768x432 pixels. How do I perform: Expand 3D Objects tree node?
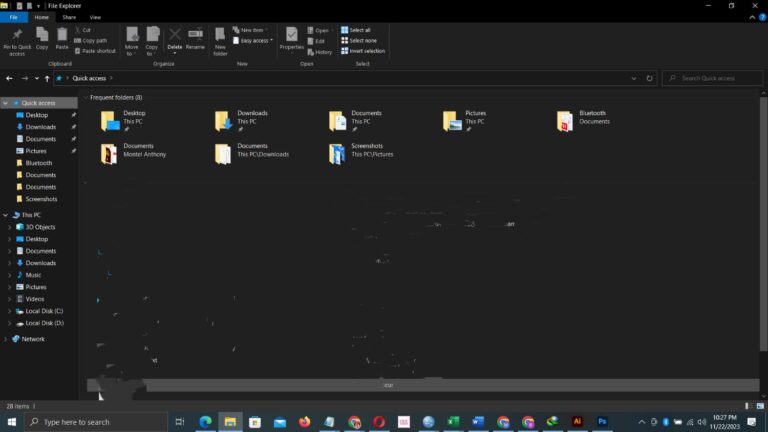(9, 227)
